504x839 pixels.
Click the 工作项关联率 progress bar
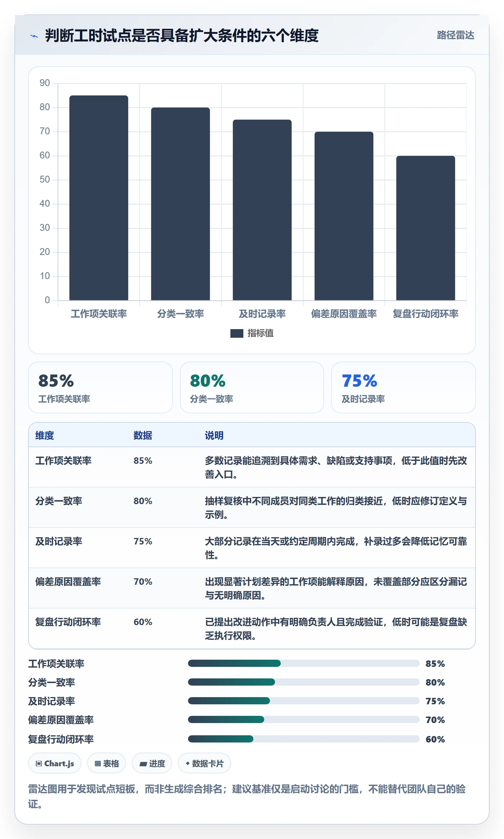coord(304,663)
